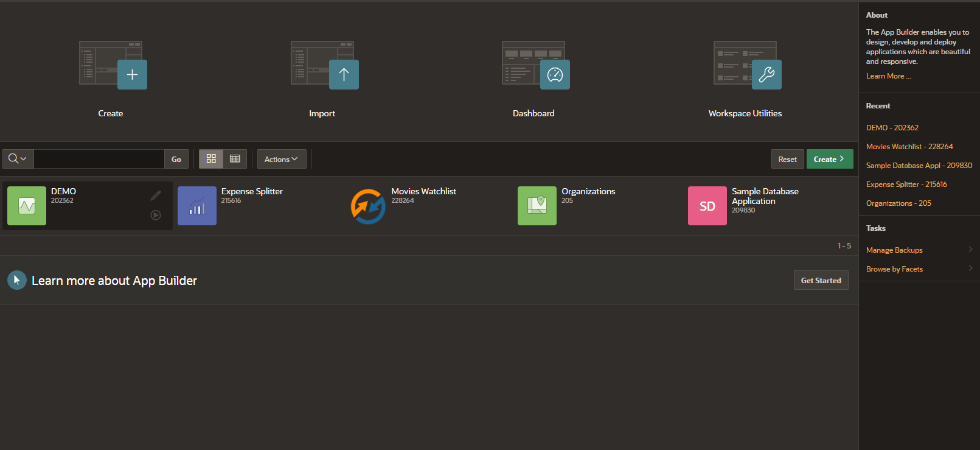Open Browse by Facets task
Screen dimensions: 980x450
(894, 269)
